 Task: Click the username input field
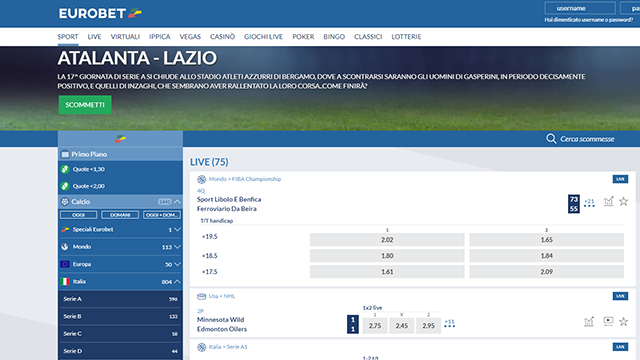click(580, 8)
